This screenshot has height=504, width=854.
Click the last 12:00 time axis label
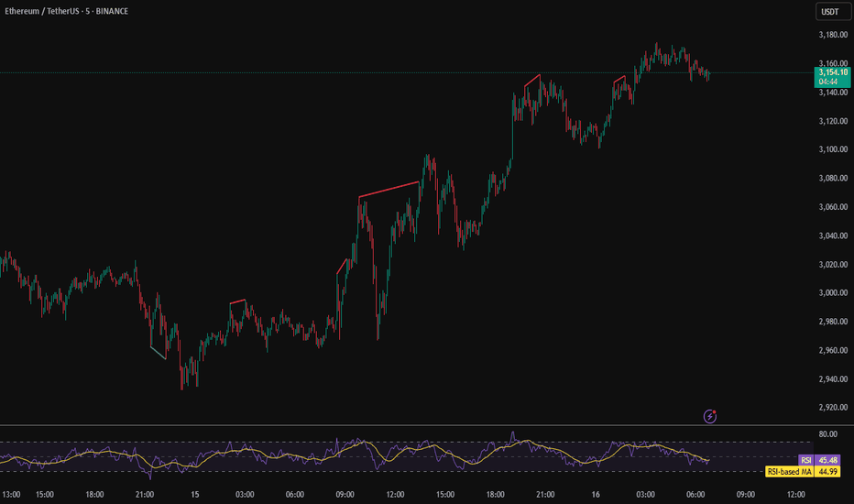pos(795,495)
